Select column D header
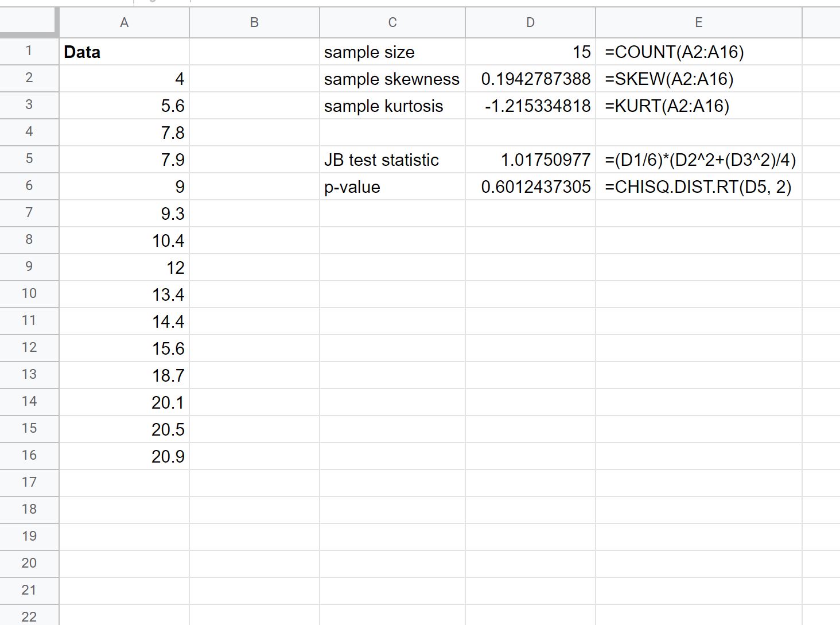The width and height of the screenshot is (840, 625). click(x=530, y=22)
